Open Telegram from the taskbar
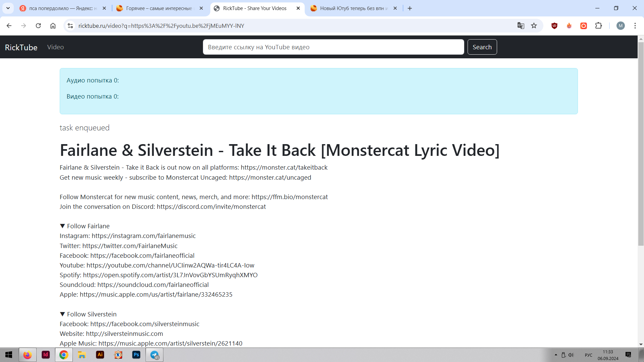The image size is (644, 362). [x=155, y=355]
